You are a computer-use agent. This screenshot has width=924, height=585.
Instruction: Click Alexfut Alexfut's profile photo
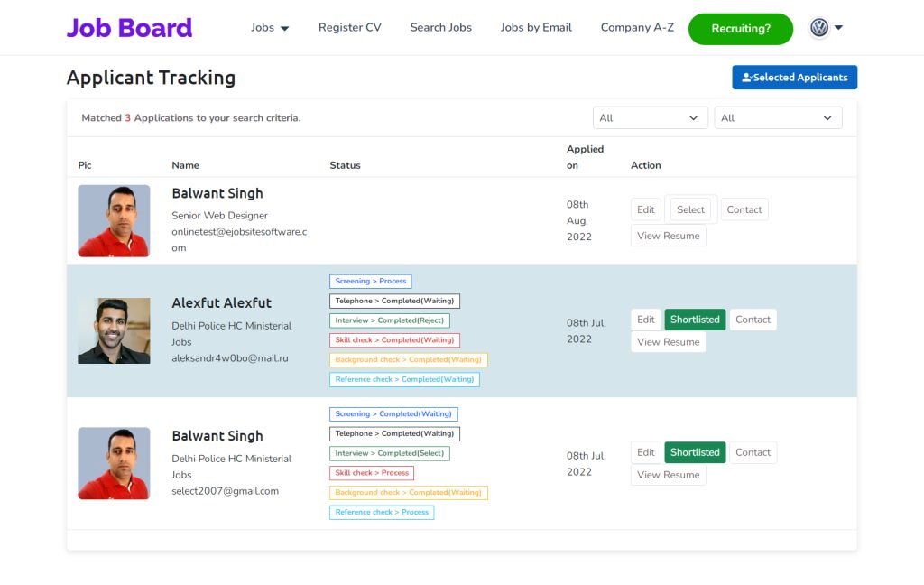tap(114, 330)
